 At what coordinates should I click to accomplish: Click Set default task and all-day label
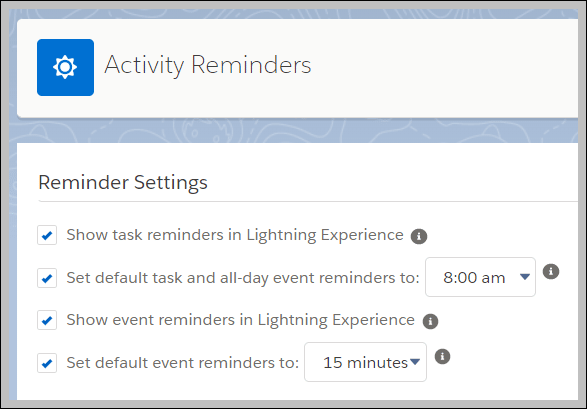[x=243, y=278]
